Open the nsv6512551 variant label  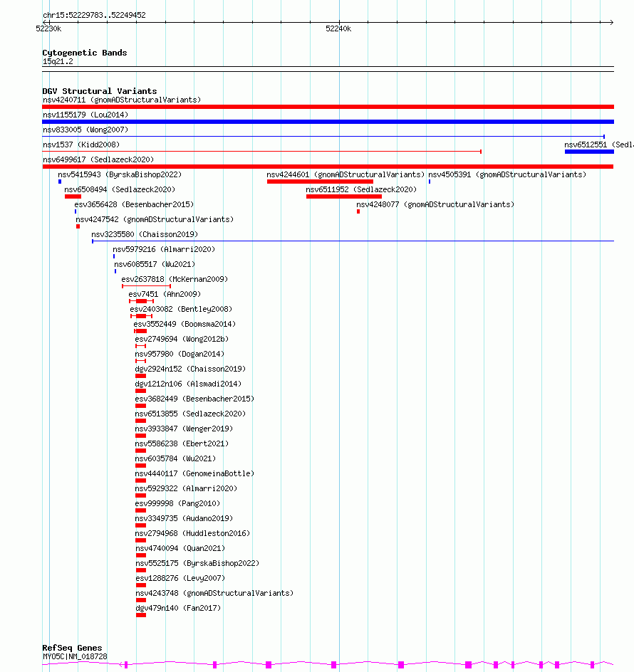click(x=599, y=145)
